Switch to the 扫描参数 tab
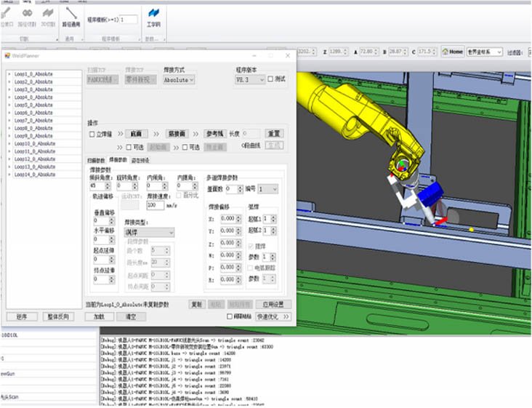This screenshot has height=408, width=532. coord(97,160)
